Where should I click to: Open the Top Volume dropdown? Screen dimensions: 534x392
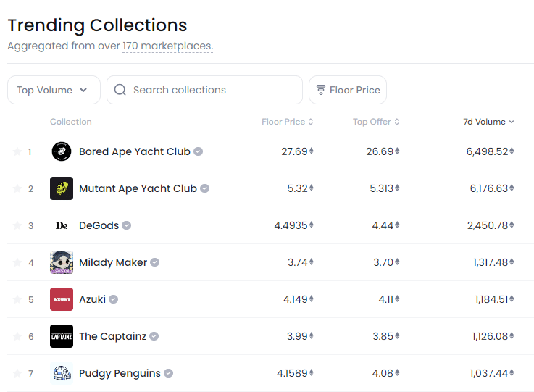tap(54, 90)
